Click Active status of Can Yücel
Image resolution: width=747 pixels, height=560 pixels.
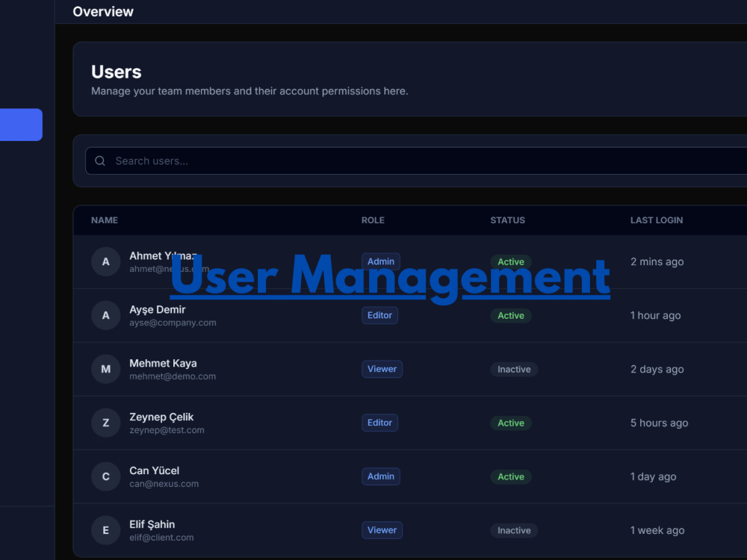pos(511,477)
